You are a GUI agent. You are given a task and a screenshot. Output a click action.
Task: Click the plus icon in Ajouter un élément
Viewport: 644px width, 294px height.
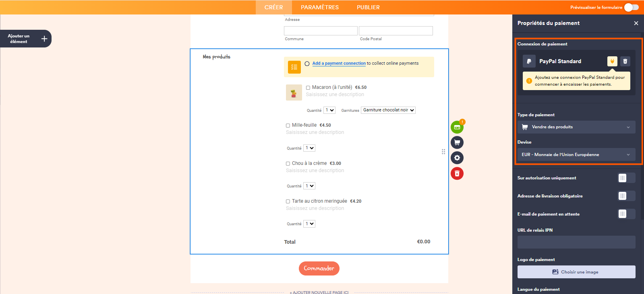[44, 39]
